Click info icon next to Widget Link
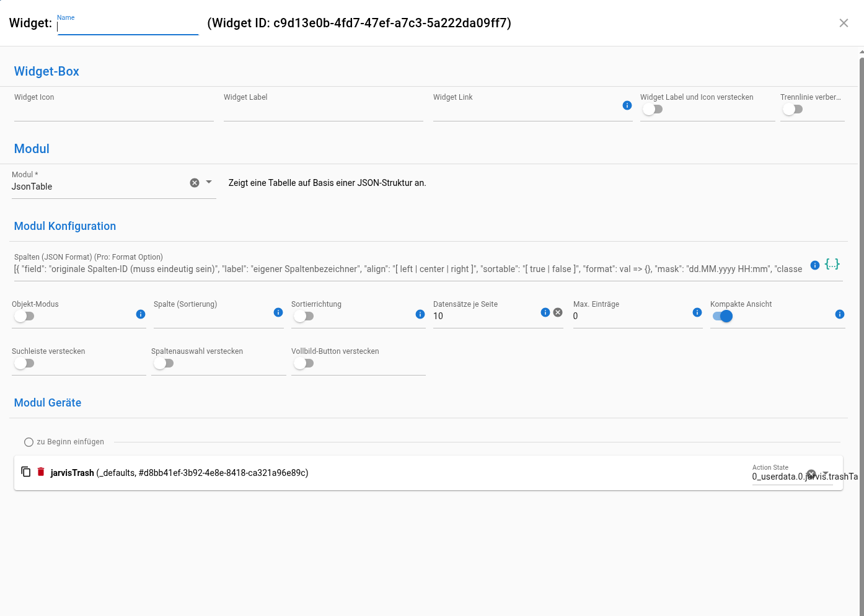The image size is (864, 616). coord(627,105)
